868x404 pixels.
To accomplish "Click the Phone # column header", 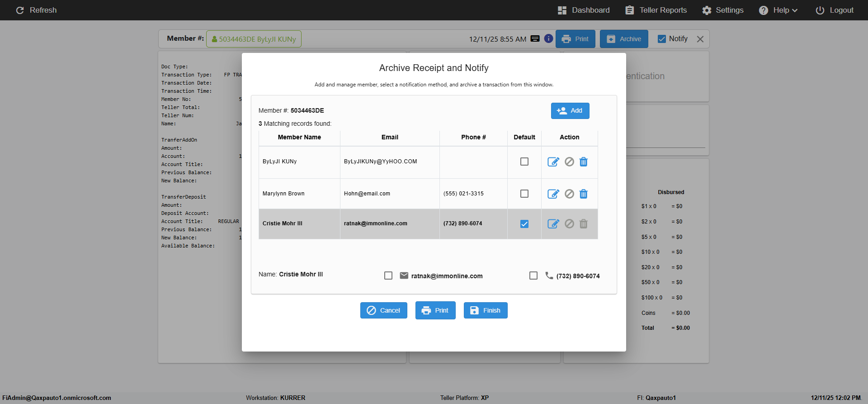I will (x=473, y=137).
